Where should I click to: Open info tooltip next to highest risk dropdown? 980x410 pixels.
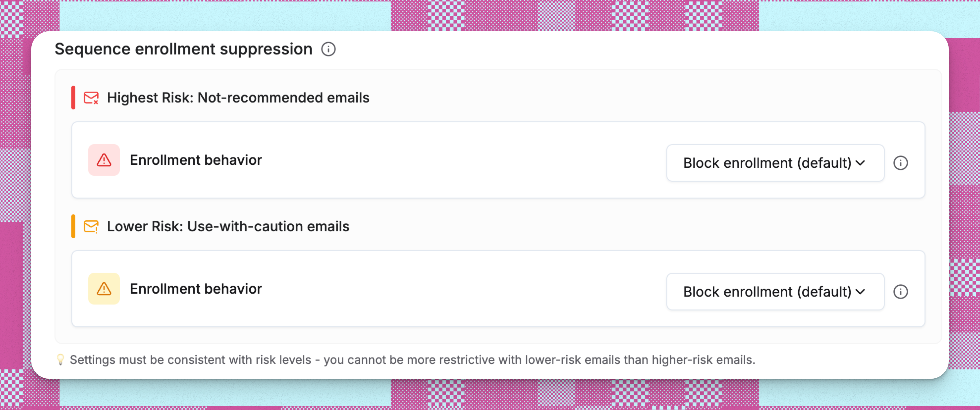(x=901, y=163)
